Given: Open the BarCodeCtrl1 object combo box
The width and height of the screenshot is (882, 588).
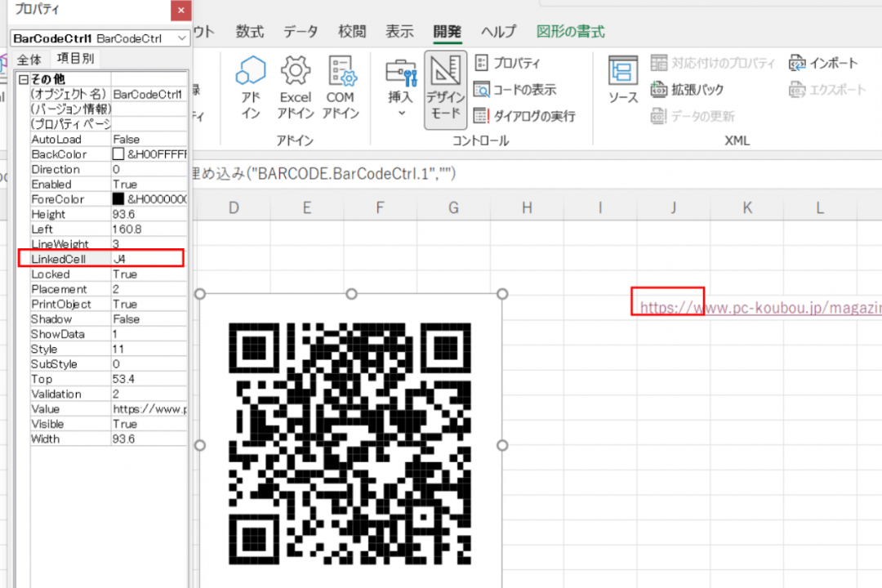Looking at the screenshot, I should (x=100, y=38).
